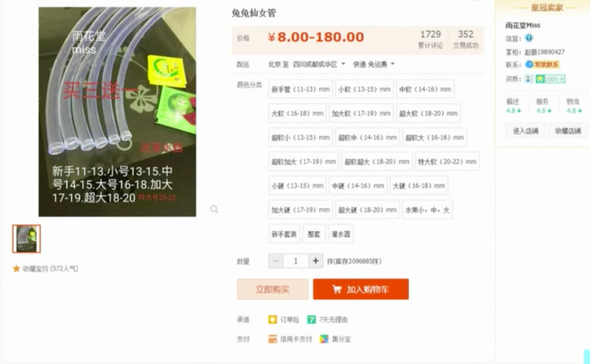Click the quantity input field

pos(296,261)
